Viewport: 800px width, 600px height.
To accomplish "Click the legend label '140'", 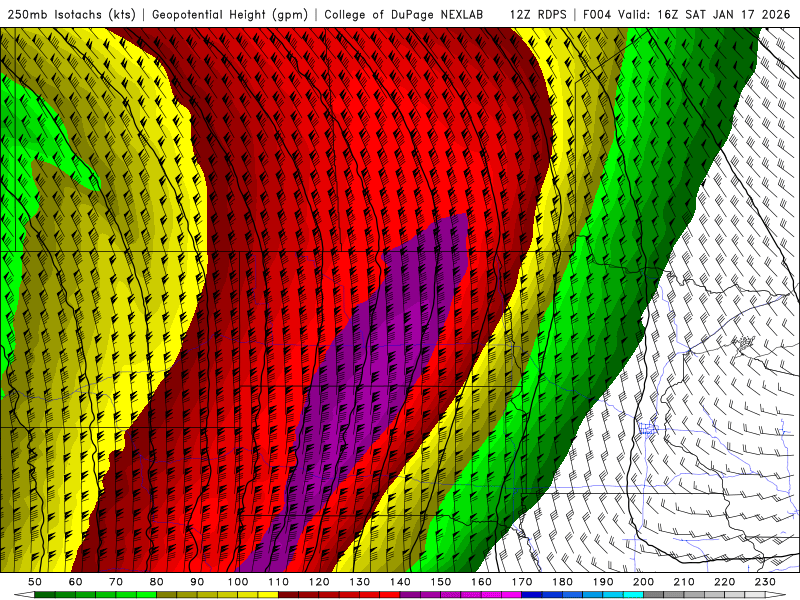I will click(400, 582).
